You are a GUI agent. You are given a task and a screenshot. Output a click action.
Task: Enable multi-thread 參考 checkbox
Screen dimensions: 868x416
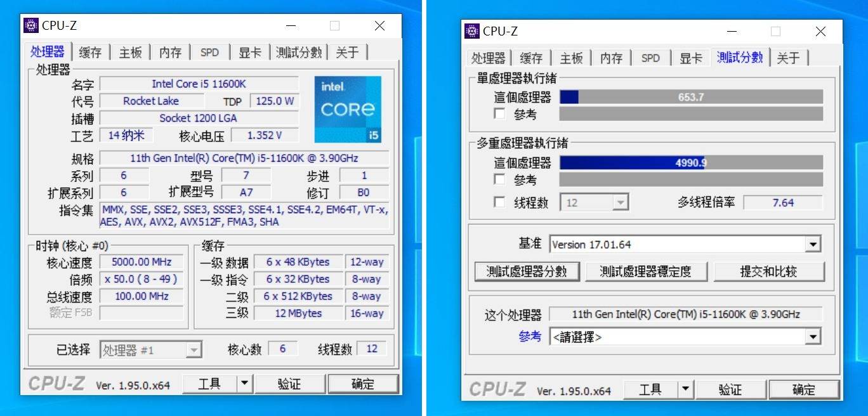500,179
